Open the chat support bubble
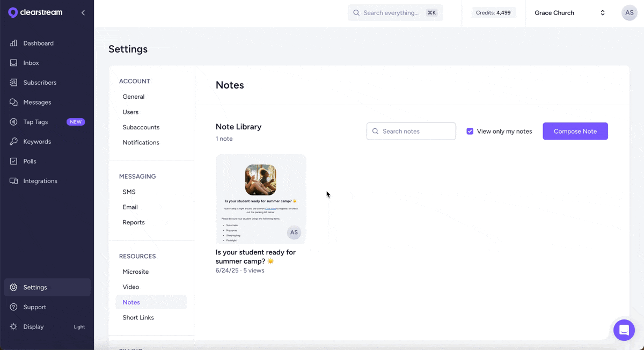This screenshot has height=350, width=644. click(x=624, y=330)
